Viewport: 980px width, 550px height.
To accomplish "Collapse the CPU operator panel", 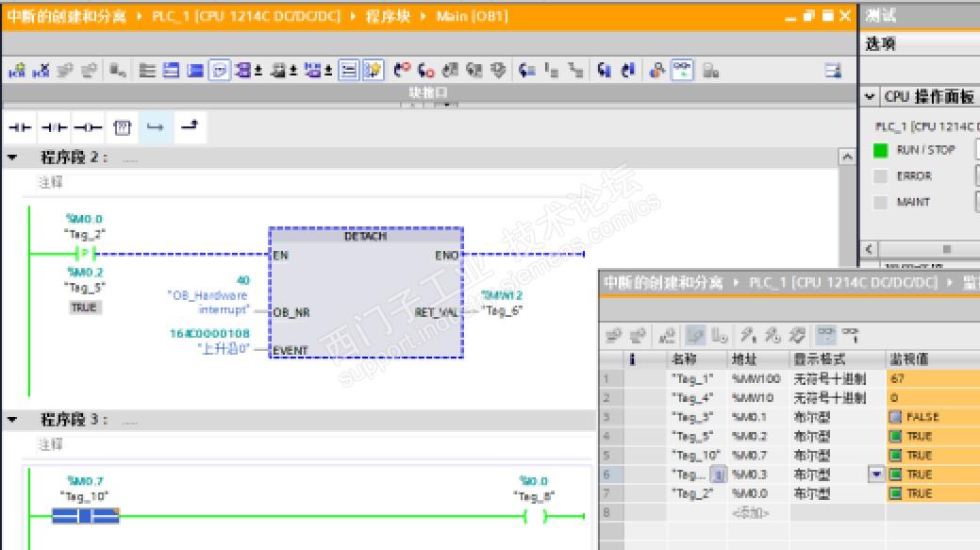I will click(x=870, y=97).
